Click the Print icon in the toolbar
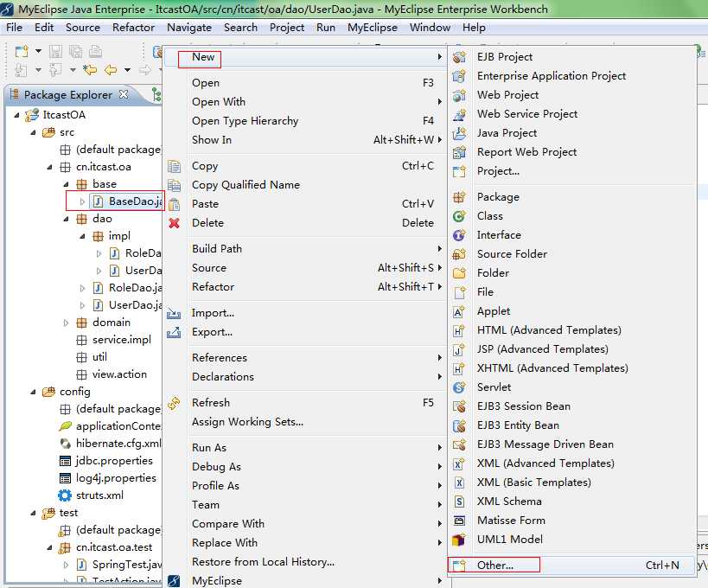708x588 pixels. pyautogui.click(x=95, y=52)
